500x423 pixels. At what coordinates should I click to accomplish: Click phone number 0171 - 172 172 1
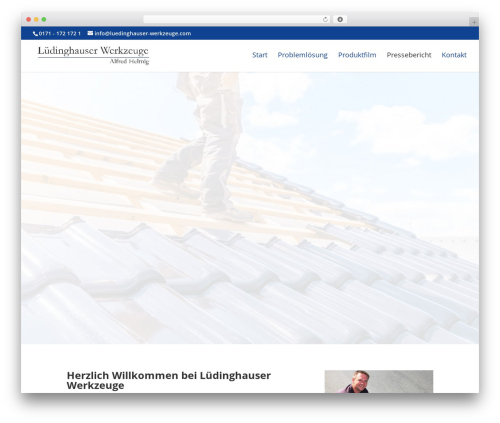click(x=60, y=34)
